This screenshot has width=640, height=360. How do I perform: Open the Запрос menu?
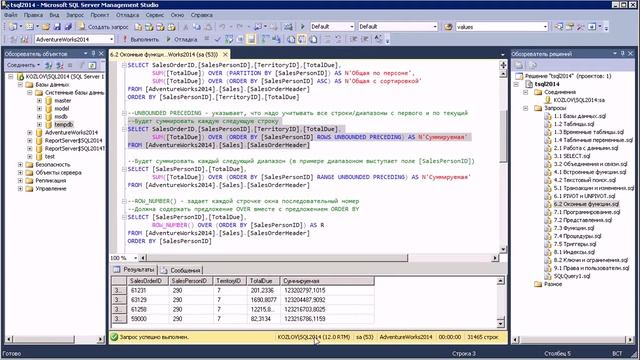point(75,15)
